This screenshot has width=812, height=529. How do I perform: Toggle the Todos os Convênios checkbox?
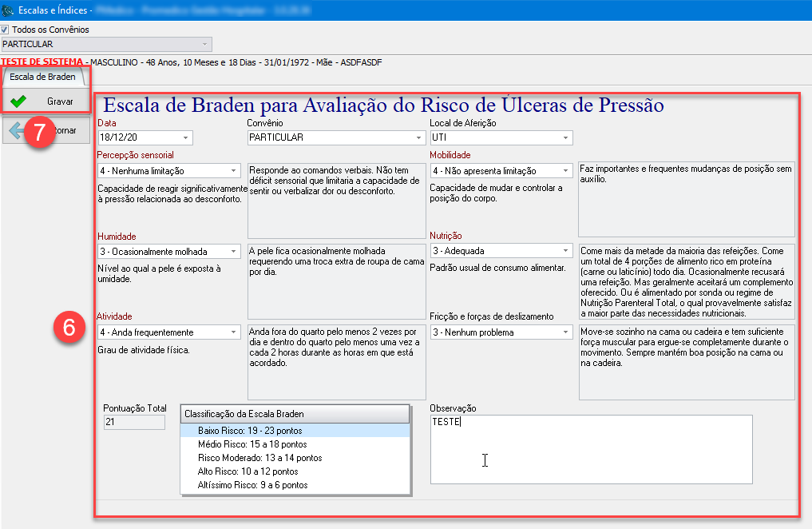5,30
